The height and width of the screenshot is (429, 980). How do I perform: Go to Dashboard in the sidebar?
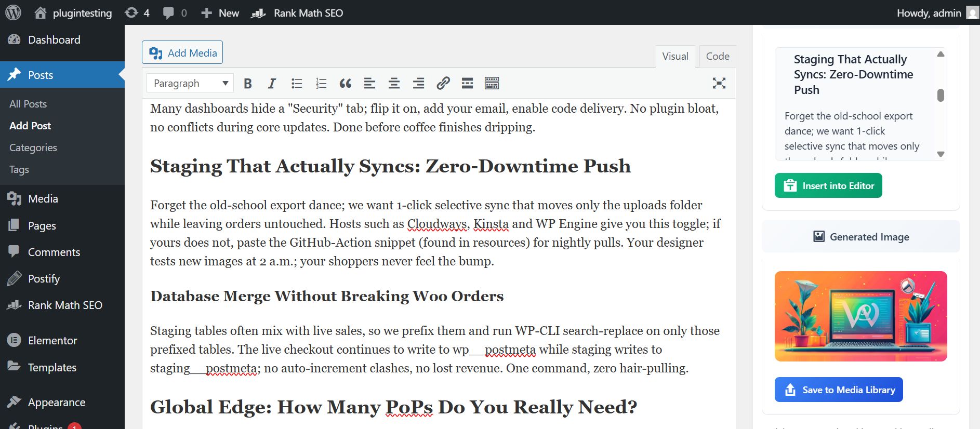[x=62, y=39]
